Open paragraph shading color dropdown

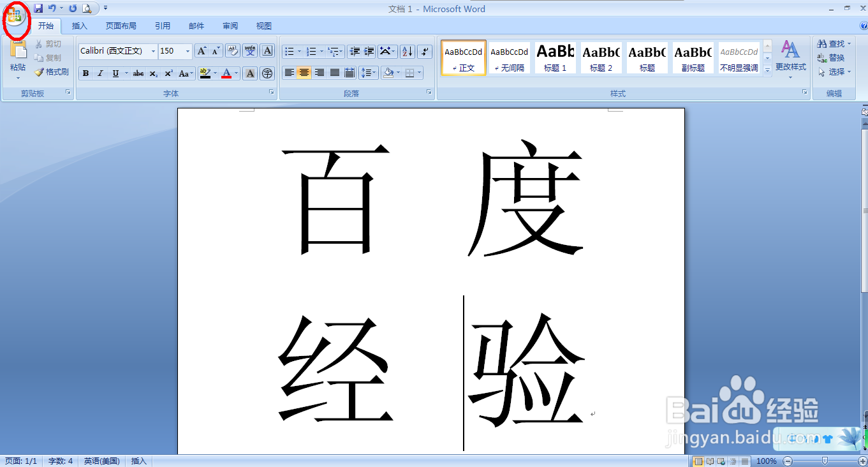397,73
